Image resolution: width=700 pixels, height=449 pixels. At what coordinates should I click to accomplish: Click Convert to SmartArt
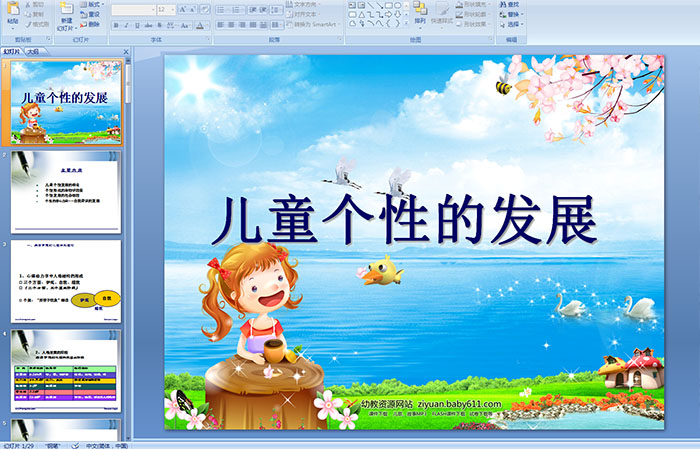click(313, 24)
